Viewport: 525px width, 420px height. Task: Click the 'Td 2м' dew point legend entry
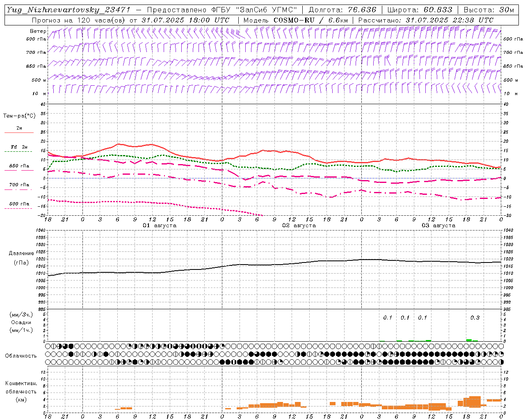click(x=19, y=147)
